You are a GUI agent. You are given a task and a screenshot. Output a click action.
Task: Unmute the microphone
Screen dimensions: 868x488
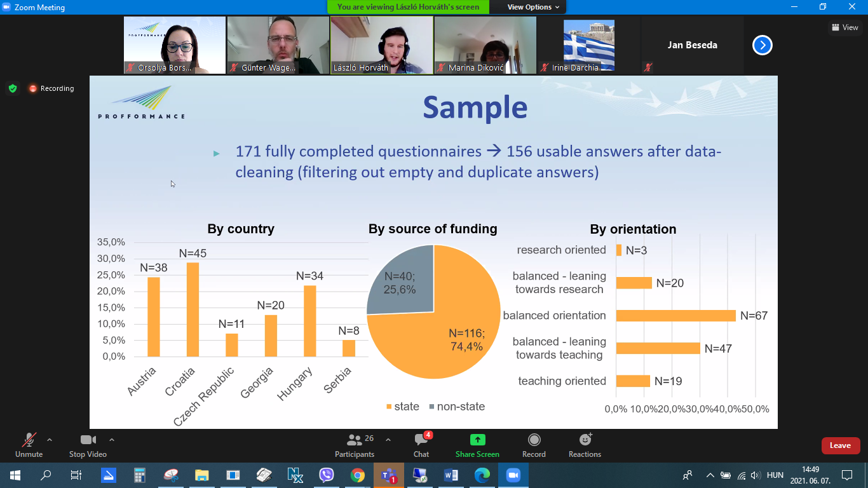(29, 440)
